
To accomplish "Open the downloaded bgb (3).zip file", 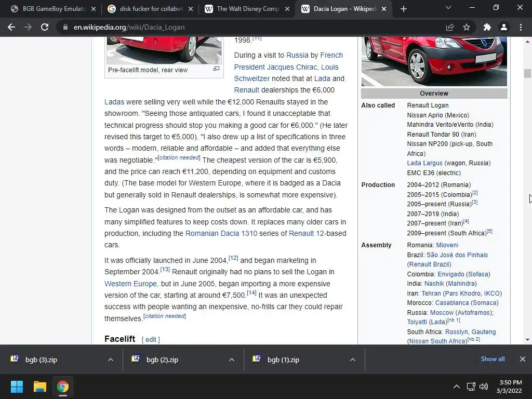I will click(41, 360).
